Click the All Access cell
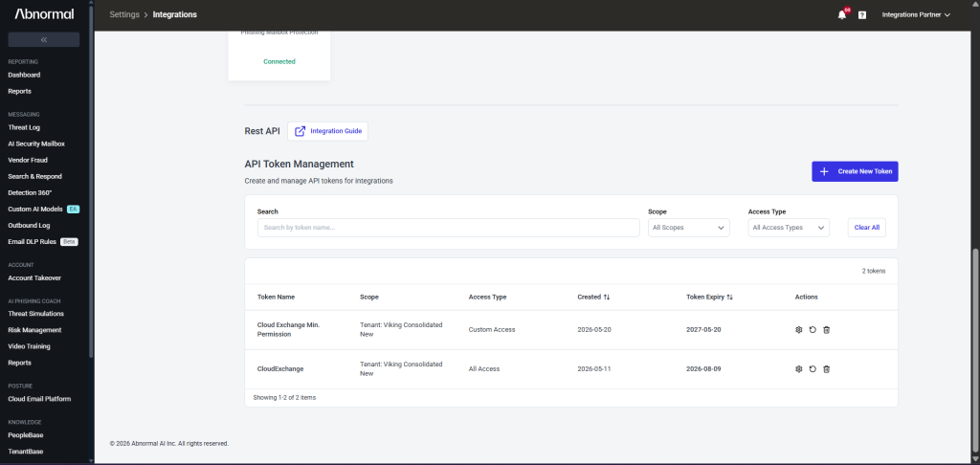The width and height of the screenshot is (980, 465). (483, 368)
